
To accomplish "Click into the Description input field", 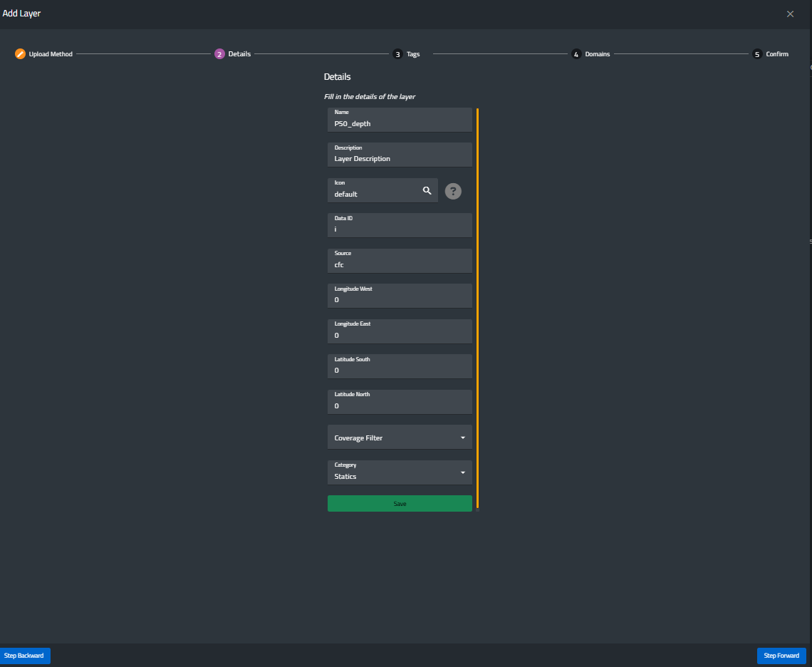I will (400, 158).
